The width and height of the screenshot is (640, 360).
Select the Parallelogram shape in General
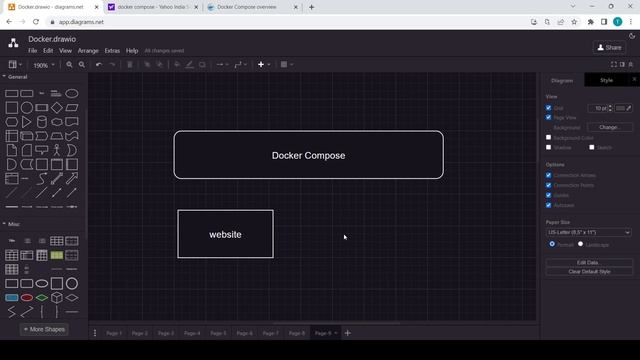click(x=72, y=108)
